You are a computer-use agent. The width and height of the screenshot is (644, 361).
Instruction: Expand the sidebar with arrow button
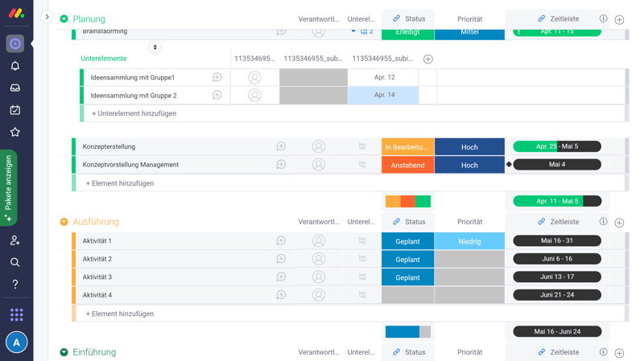(47, 17)
